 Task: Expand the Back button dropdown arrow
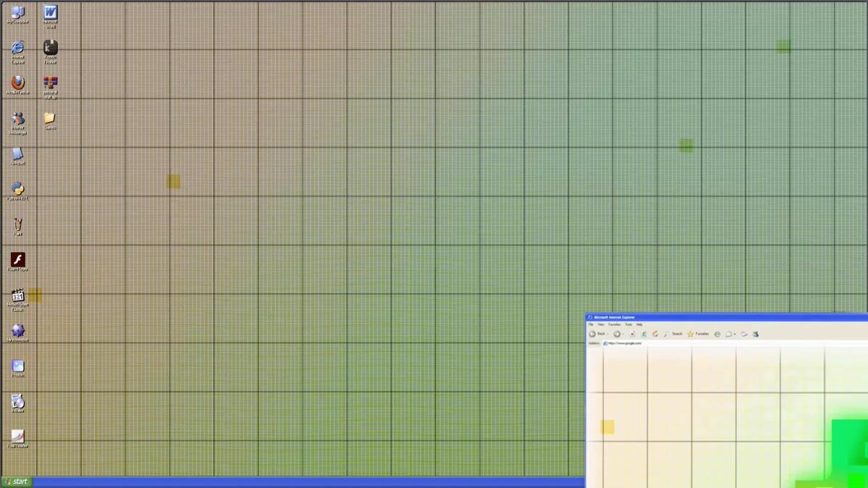click(x=608, y=334)
